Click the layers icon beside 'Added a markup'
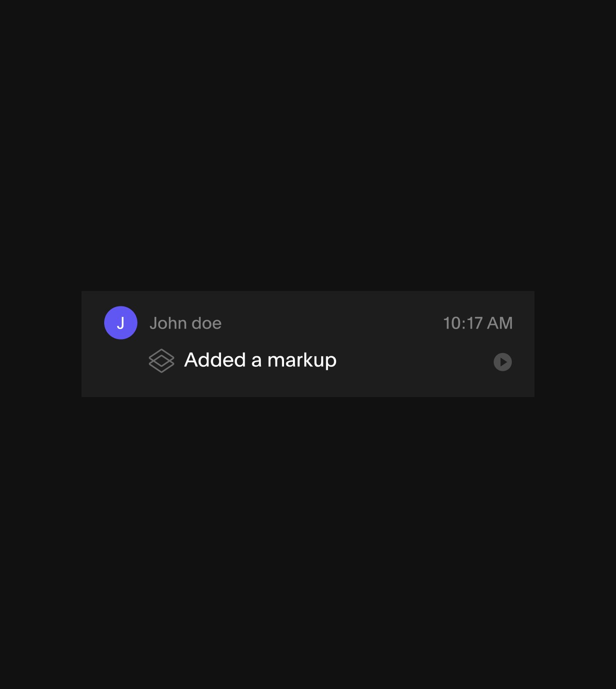This screenshot has width=616, height=689. click(161, 361)
